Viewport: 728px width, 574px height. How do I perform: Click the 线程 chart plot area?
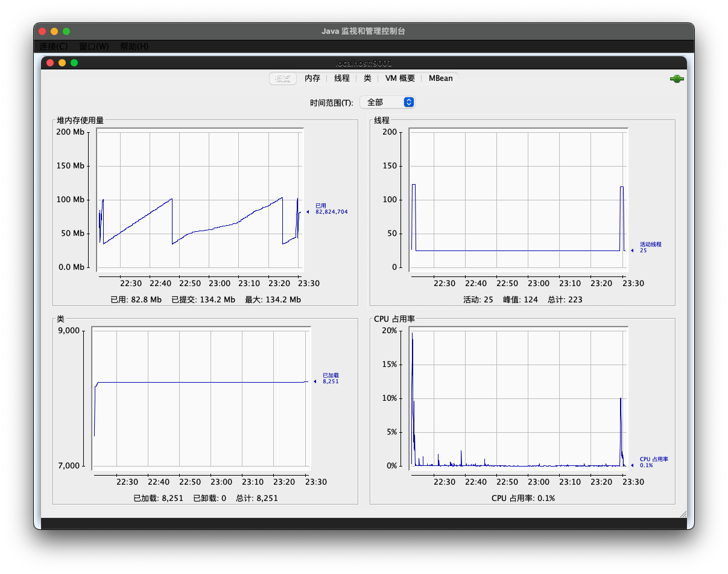519,201
